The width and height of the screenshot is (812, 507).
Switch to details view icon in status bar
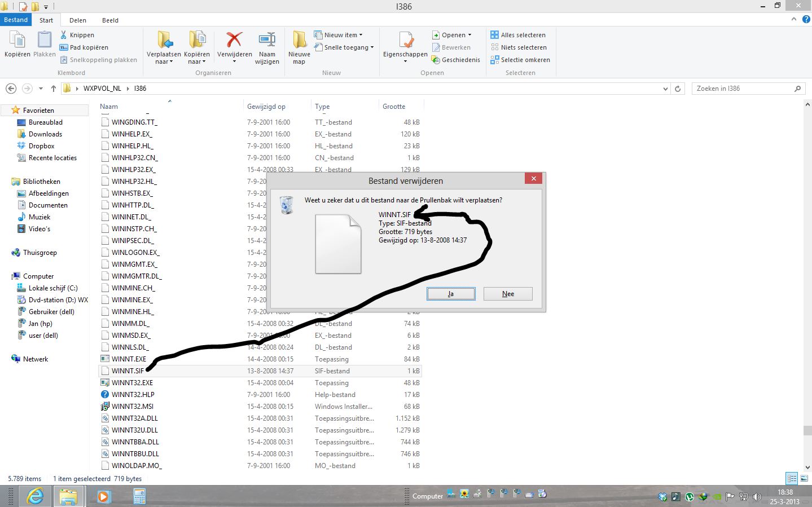coord(792,478)
